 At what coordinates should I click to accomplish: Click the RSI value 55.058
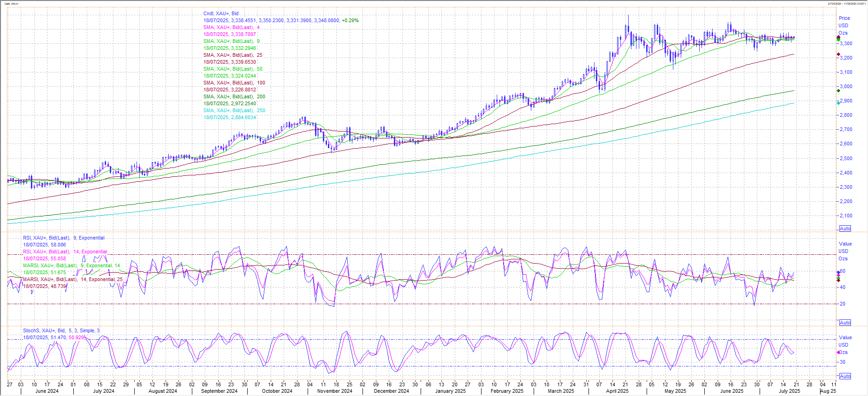[x=58, y=258]
